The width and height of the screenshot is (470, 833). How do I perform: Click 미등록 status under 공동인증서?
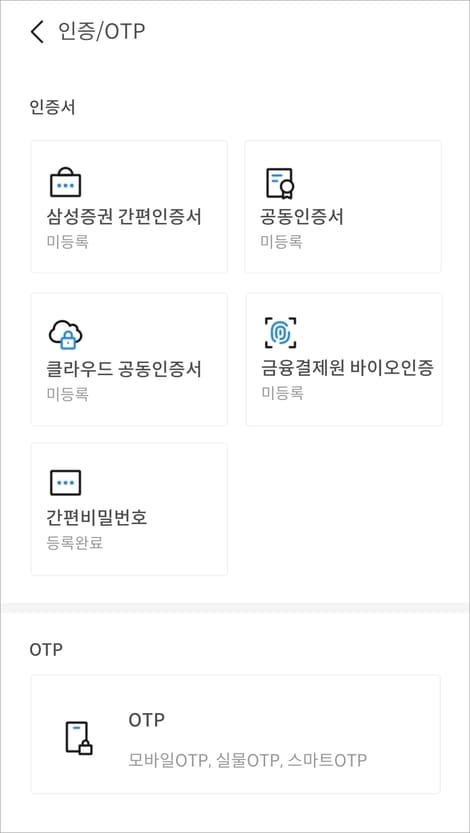(281, 242)
